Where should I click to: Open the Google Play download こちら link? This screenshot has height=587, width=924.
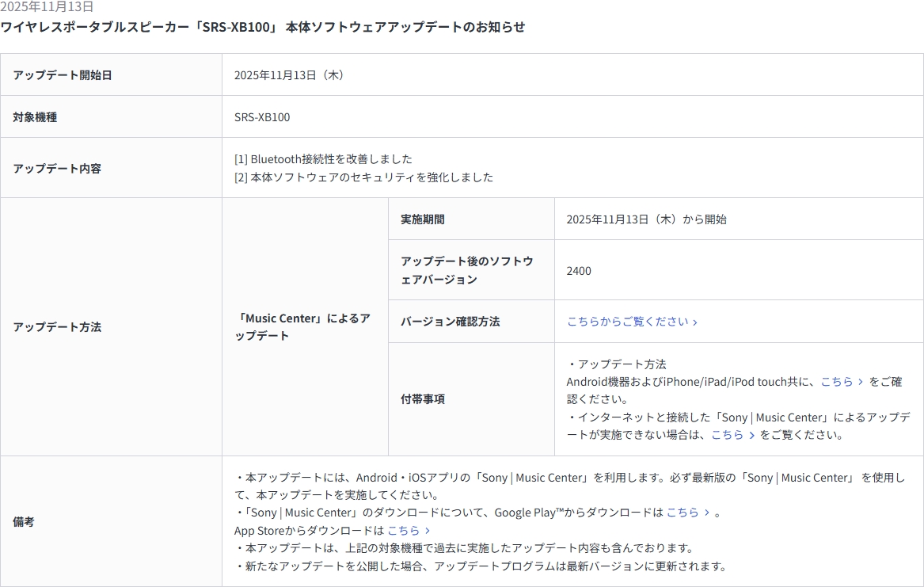(682, 513)
